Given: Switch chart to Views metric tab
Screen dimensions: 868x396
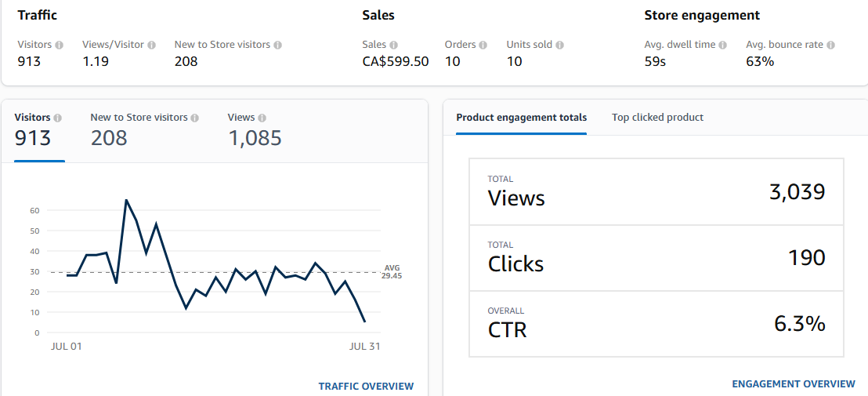Looking at the screenshot, I should pos(255,131).
